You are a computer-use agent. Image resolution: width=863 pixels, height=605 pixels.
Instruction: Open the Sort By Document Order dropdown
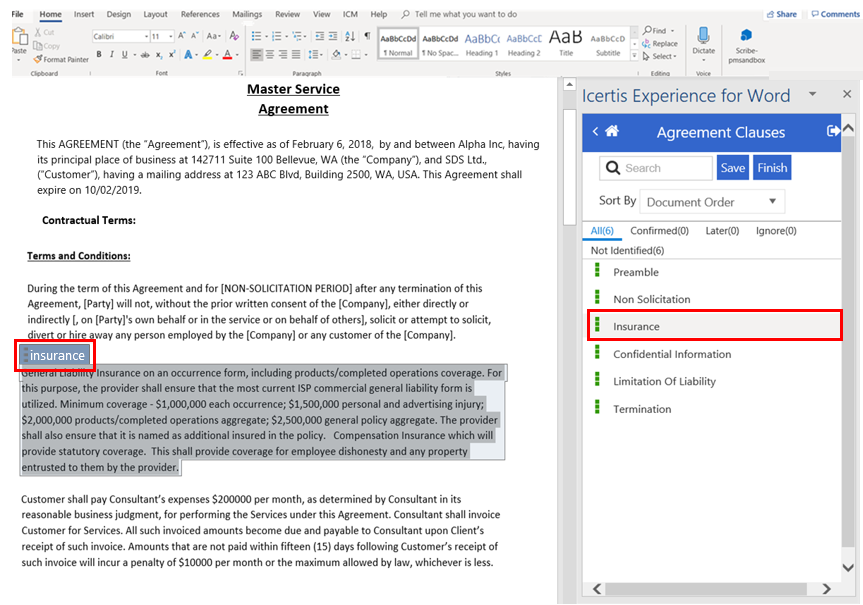point(711,202)
